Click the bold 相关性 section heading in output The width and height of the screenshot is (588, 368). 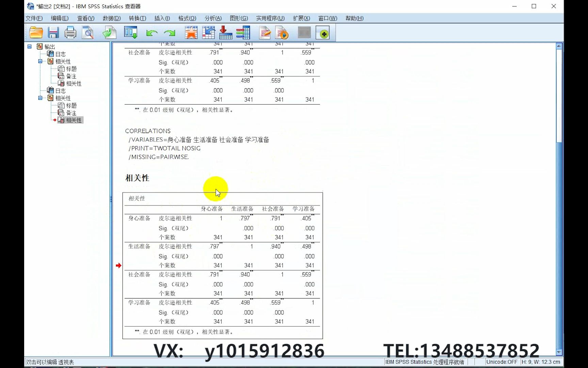pyautogui.click(x=137, y=178)
